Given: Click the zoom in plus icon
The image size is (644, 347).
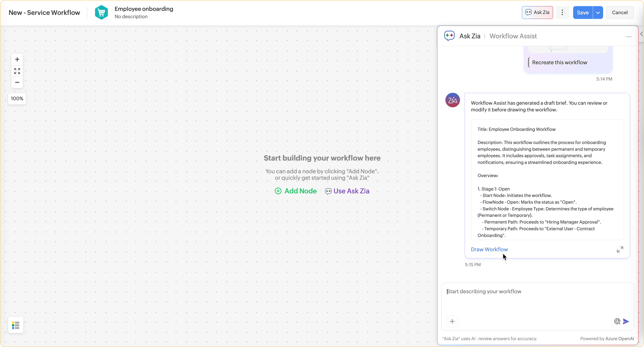Looking at the screenshot, I should coord(17,60).
